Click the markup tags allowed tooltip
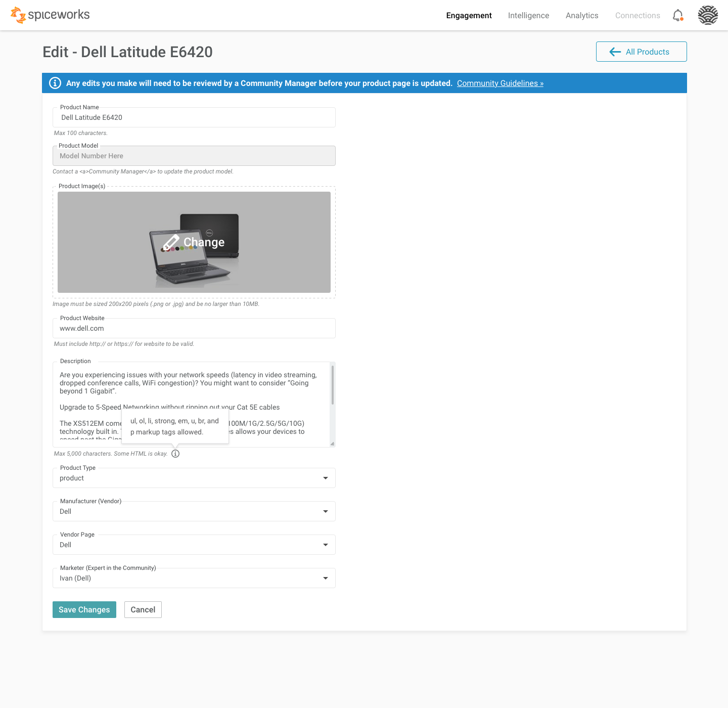This screenshot has width=728, height=708. (x=175, y=426)
